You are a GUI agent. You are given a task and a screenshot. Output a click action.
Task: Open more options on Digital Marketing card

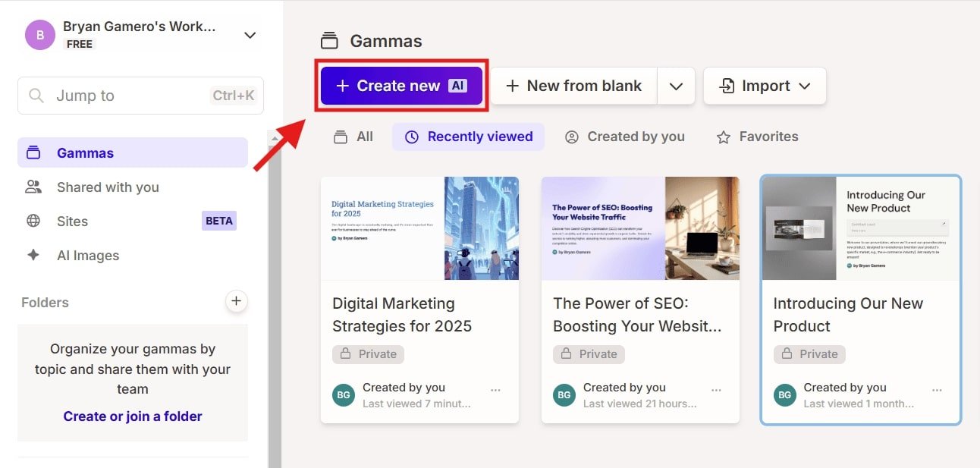[496, 388]
